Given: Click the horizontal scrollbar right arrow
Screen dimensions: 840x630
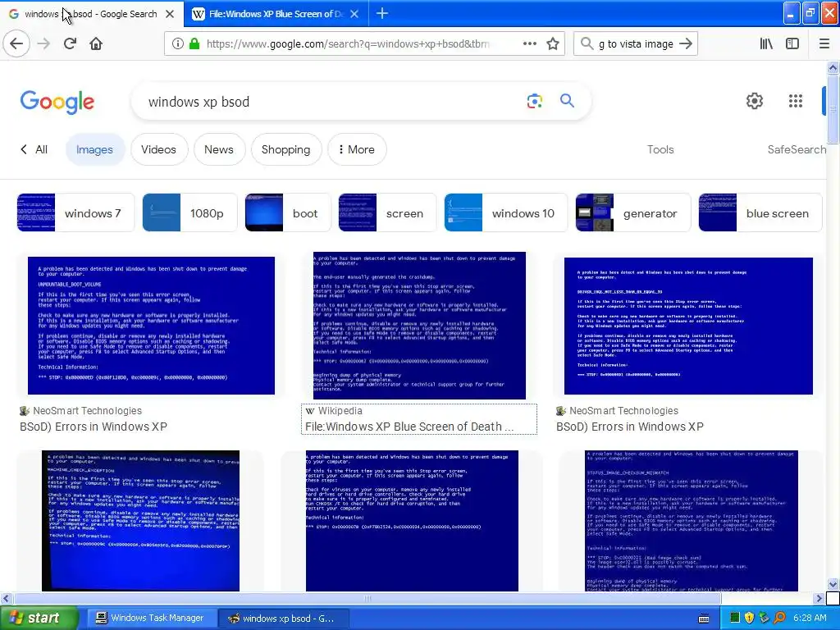Looking at the screenshot, I should pos(819,598).
